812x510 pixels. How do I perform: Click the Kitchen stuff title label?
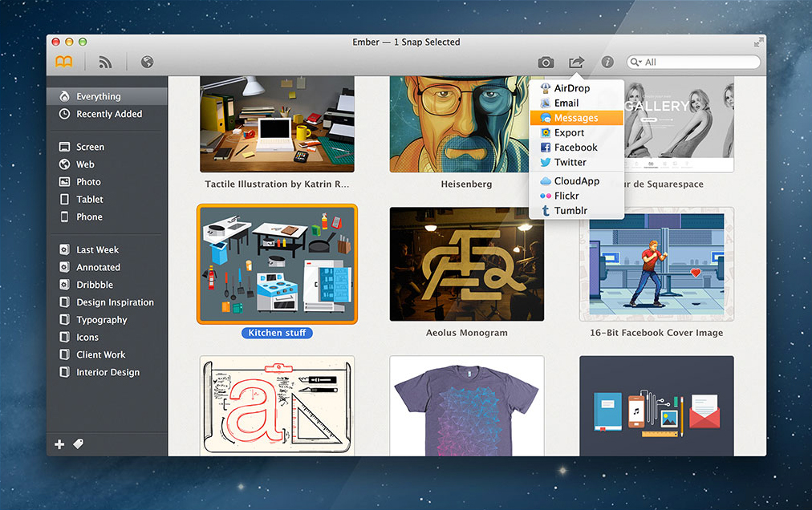pyautogui.click(x=277, y=333)
